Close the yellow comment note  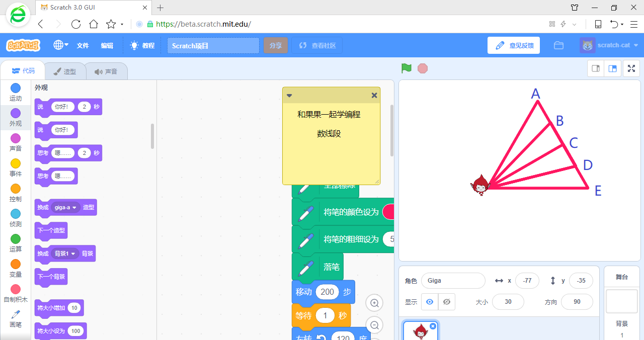click(374, 95)
